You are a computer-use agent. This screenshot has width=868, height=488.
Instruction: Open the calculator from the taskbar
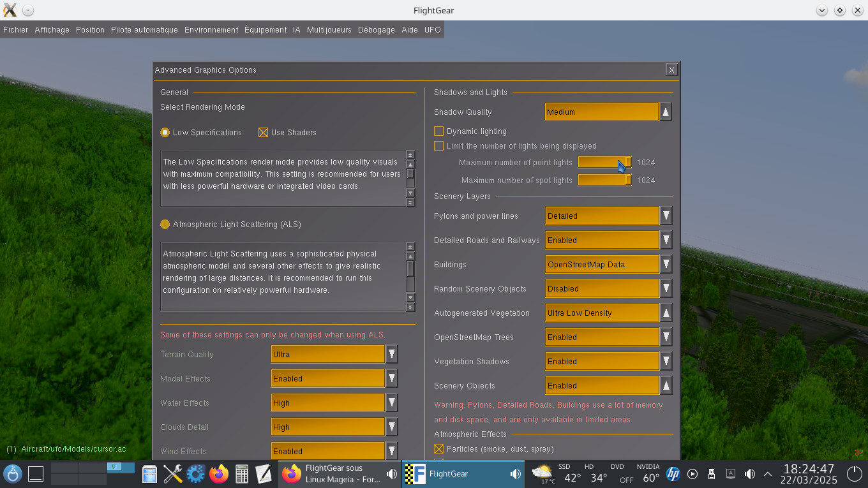[x=241, y=474]
